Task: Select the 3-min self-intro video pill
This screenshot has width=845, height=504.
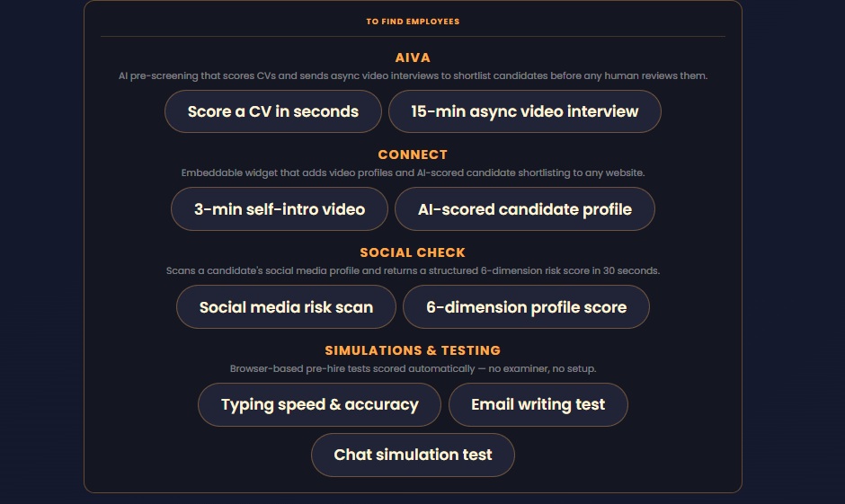Action: pos(280,209)
